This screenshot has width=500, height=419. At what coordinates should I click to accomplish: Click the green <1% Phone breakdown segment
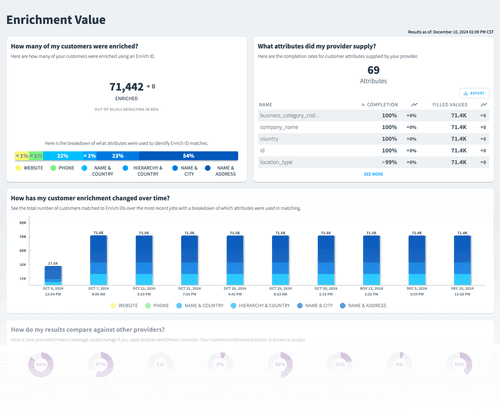[x=36, y=156]
